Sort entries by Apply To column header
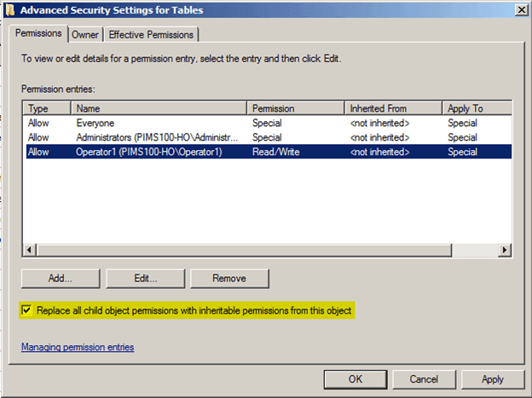This screenshot has width=532, height=398. pos(477,108)
